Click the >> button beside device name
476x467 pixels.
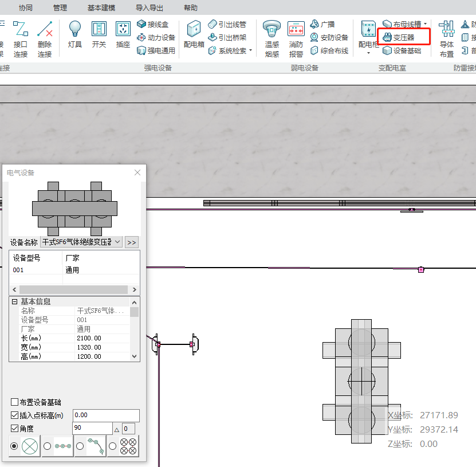(x=132, y=242)
